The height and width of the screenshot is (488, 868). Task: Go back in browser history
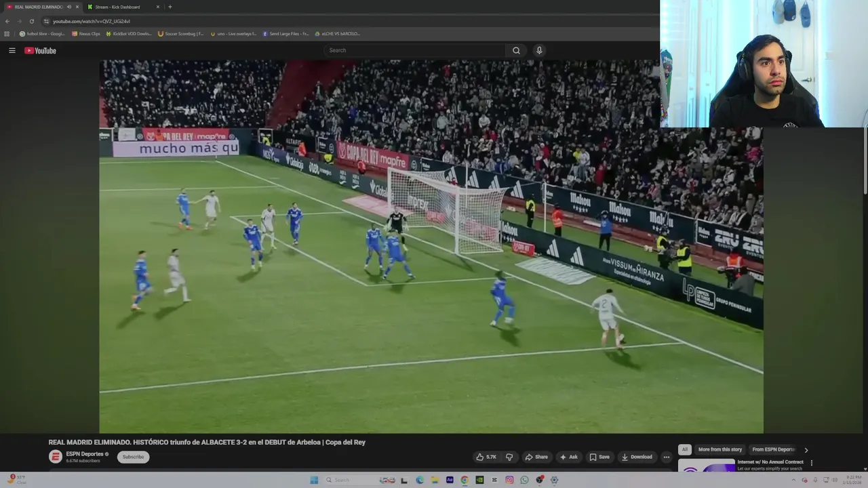[7, 21]
